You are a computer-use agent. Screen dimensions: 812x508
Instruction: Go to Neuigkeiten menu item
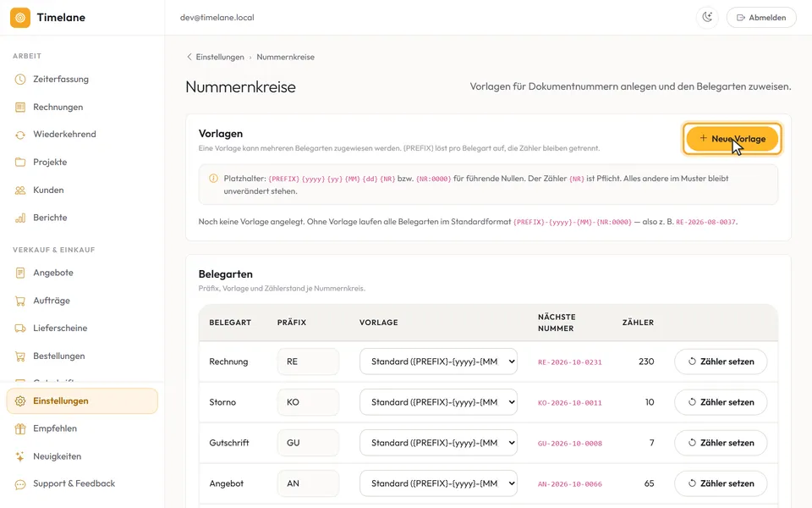point(82,456)
